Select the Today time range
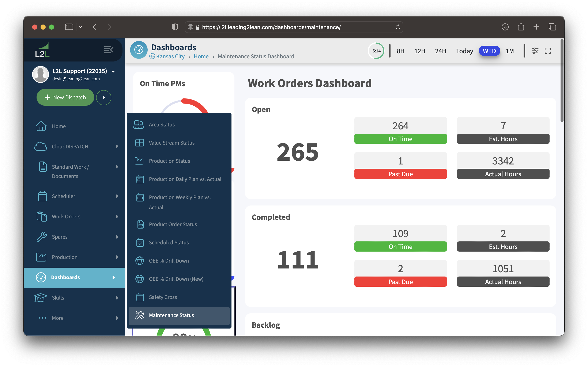Image resolution: width=588 pixels, height=367 pixels. pyautogui.click(x=464, y=51)
